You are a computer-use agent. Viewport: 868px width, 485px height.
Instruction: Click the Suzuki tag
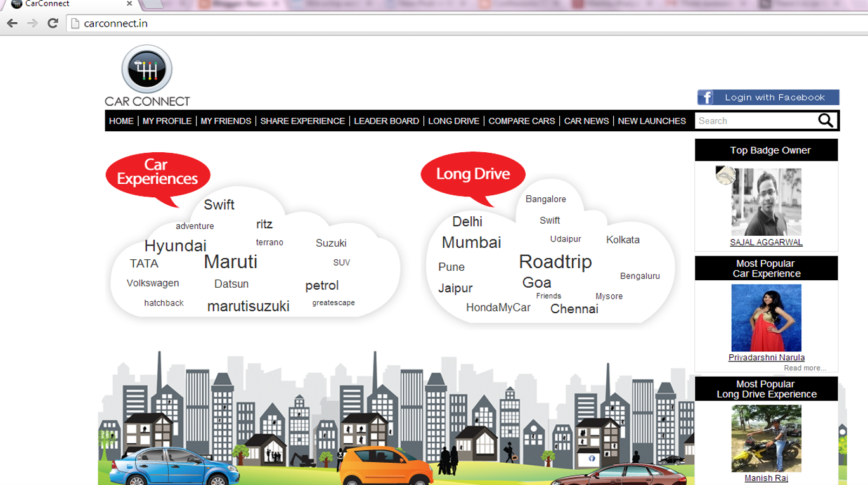(331, 243)
